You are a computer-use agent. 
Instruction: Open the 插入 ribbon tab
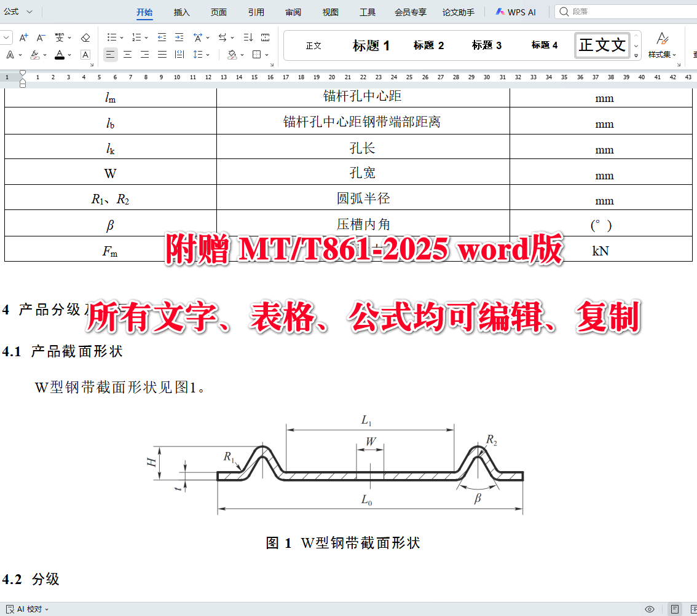[181, 12]
